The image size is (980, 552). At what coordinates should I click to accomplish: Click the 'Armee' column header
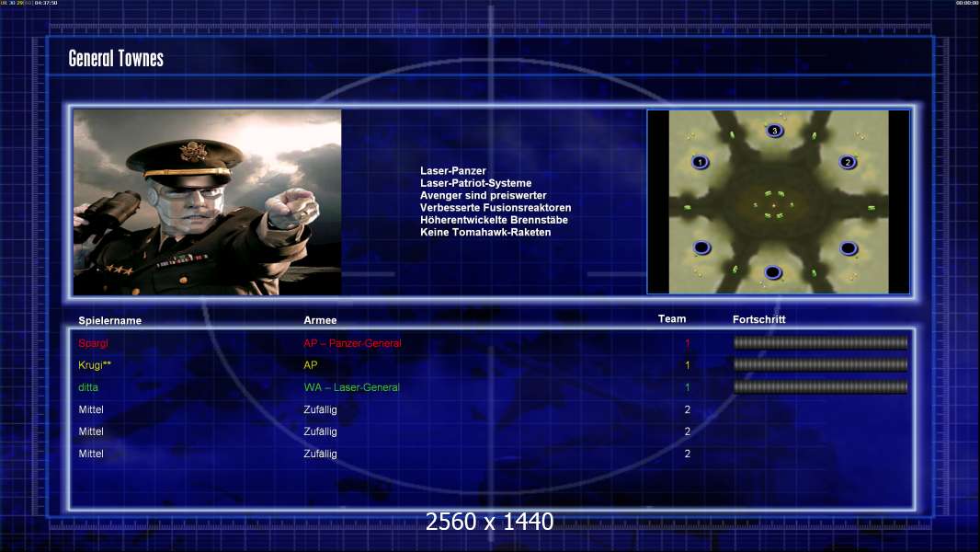[x=320, y=320]
